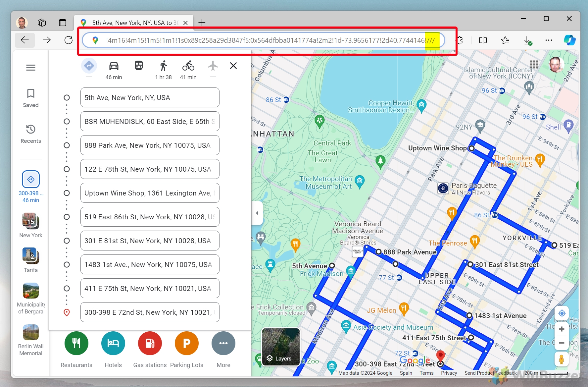Select the Transit travel mode icon
Viewport: 588px width, 387px height.
138,66
